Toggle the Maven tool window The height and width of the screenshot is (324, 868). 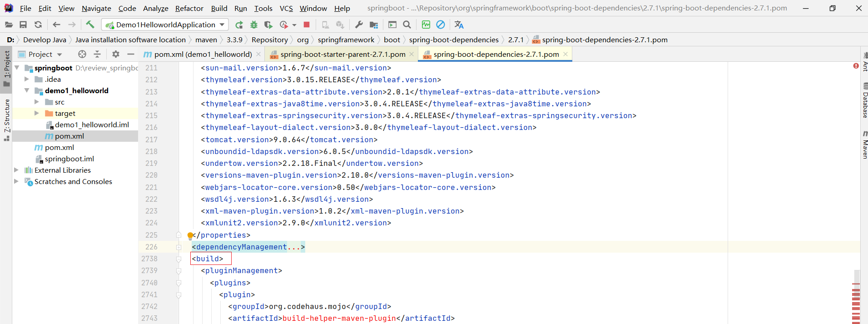(864, 145)
